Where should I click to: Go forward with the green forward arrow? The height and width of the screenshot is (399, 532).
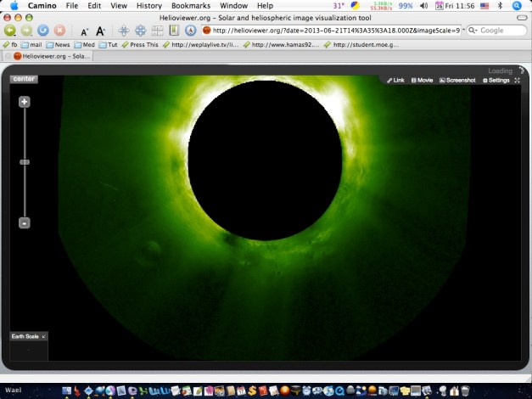(x=25, y=31)
